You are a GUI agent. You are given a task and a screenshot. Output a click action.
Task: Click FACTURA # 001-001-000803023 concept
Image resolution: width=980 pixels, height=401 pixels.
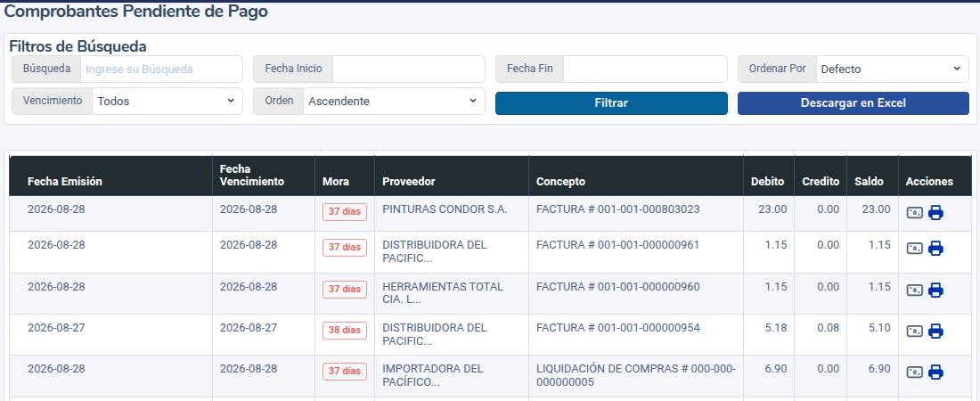tap(617, 209)
